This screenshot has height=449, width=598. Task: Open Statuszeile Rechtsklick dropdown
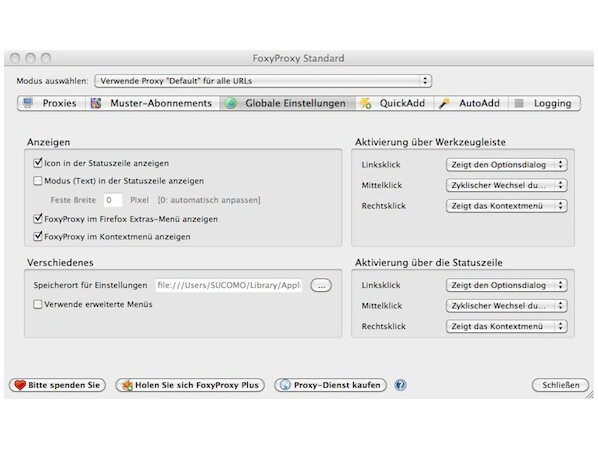(x=506, y=327)
